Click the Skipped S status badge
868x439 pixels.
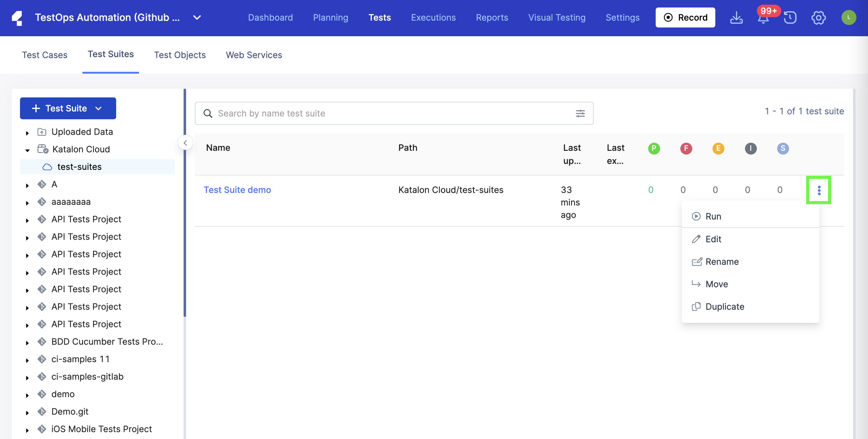click(x=783, y=148)
